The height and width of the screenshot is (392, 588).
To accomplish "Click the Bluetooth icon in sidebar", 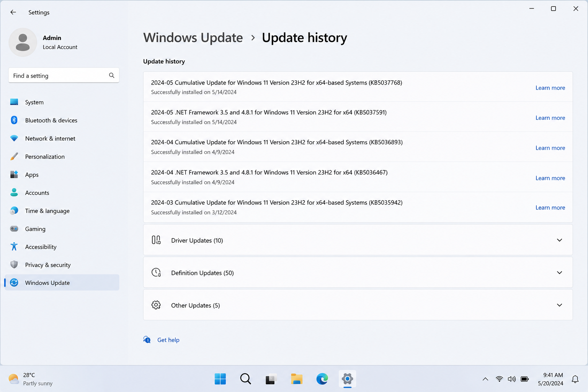I will (x=14, y=120).
